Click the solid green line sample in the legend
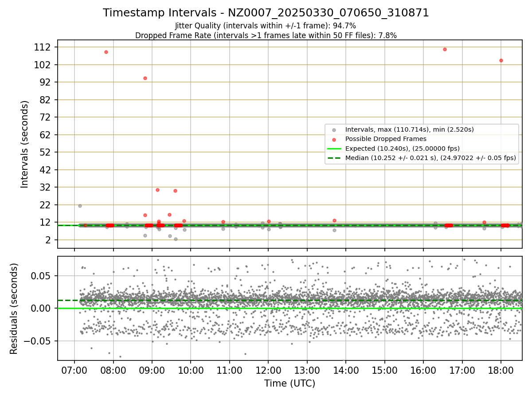 coord(334,149)
